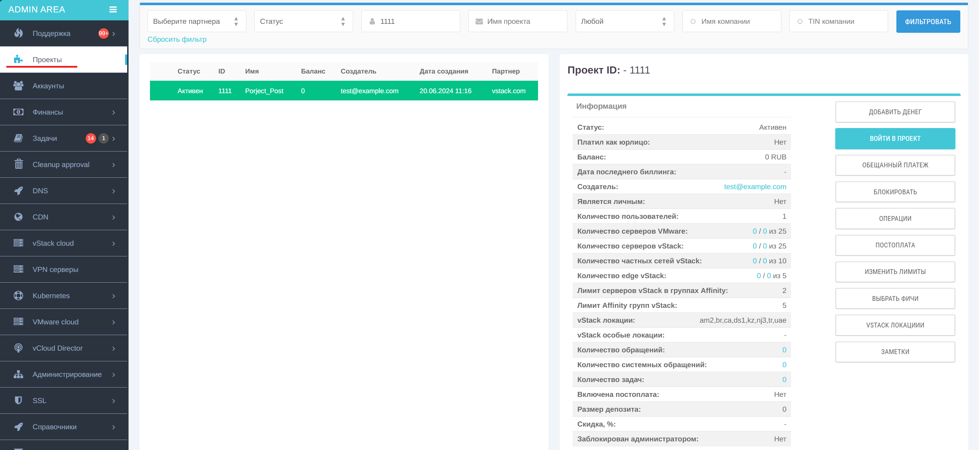
Task: Click the money icon next to Финансы
Action: [18, 112]
